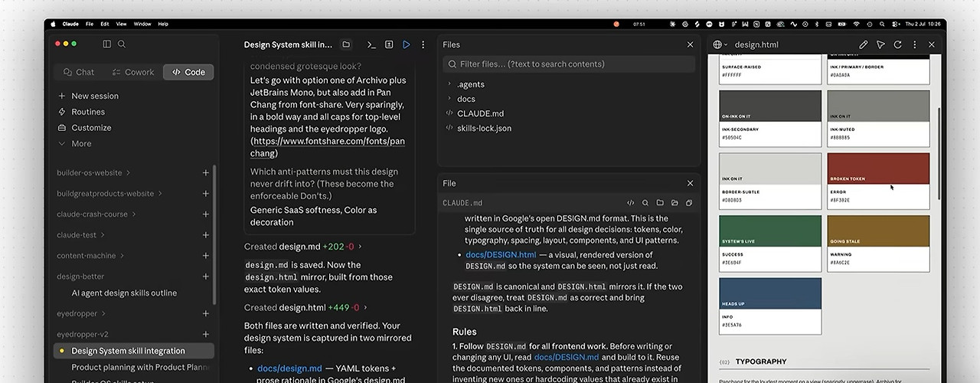This screenshot has height=383, width=980.
Task: Close the File viewer panel
Action: click(x=690, y=183)
